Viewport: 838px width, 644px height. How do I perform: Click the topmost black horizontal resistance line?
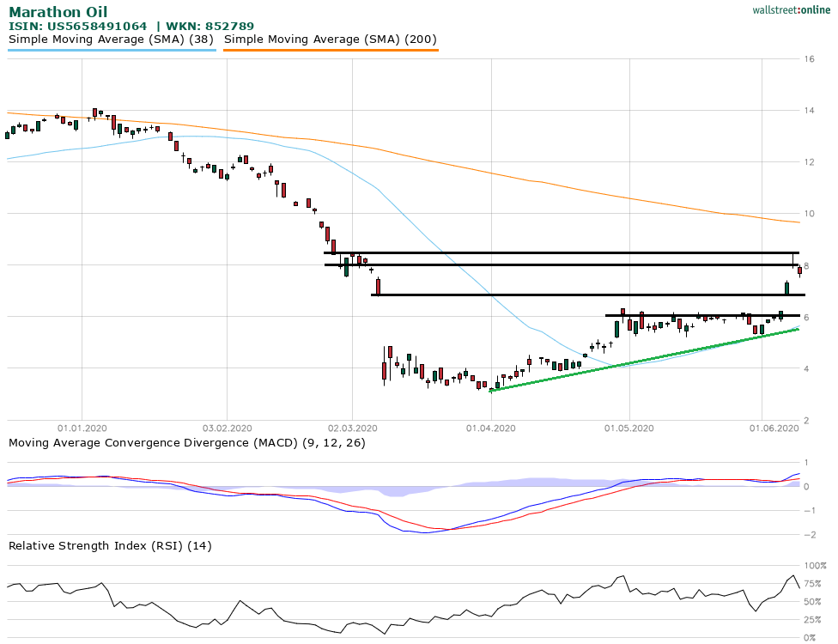(x=558, y=252)
